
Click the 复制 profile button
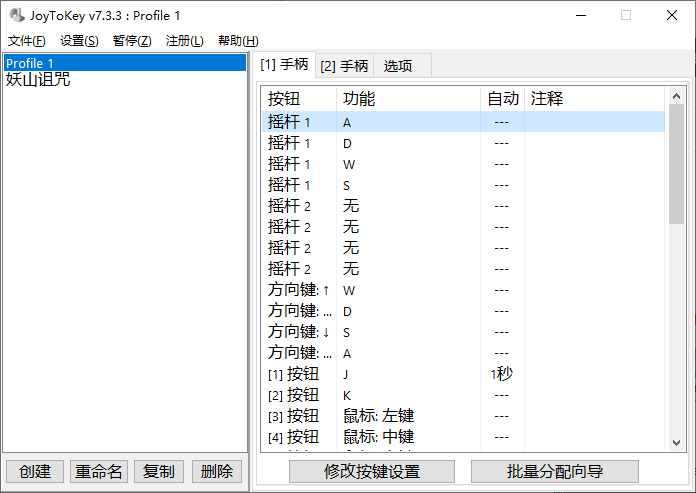pyautogui.click(x=158, y=471)
